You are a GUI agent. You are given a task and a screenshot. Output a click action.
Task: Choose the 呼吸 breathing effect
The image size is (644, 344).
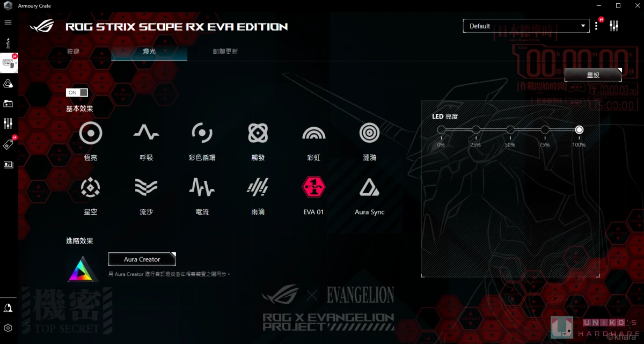(146, 133)
